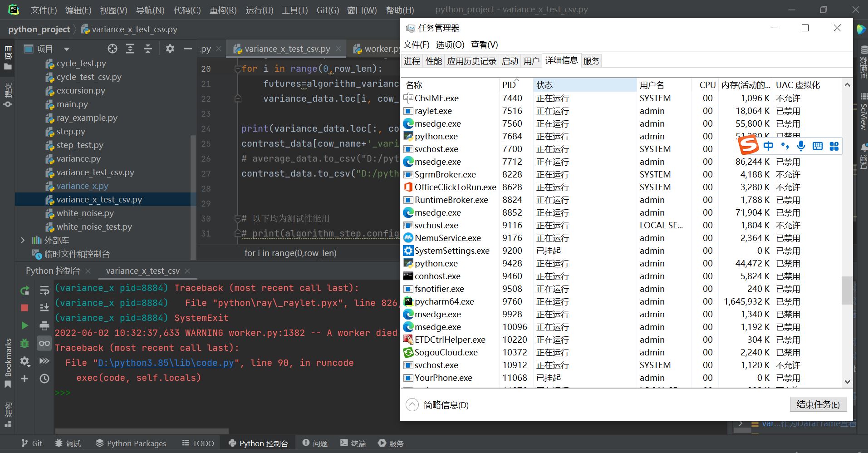
Task: Open the D:\python3.85\lib\code.py traceback link
Action: pyautogui.click(x=166, y=363)
